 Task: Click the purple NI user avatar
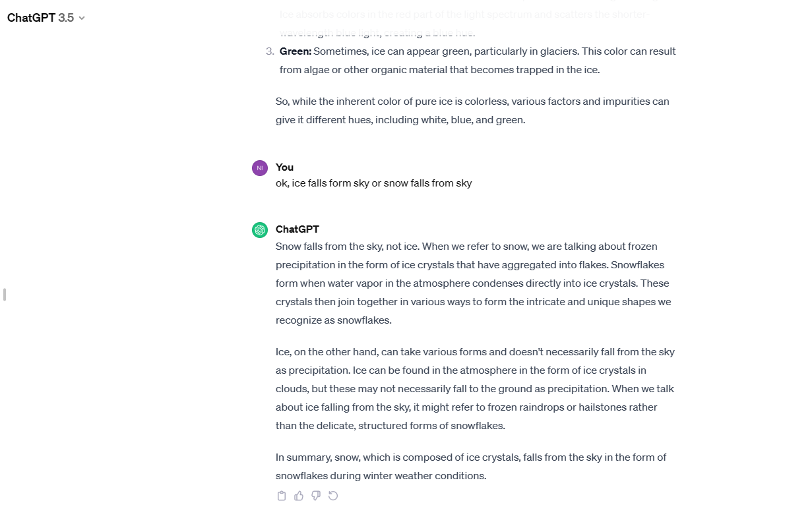pyautogui.click(x=260, y=168)
